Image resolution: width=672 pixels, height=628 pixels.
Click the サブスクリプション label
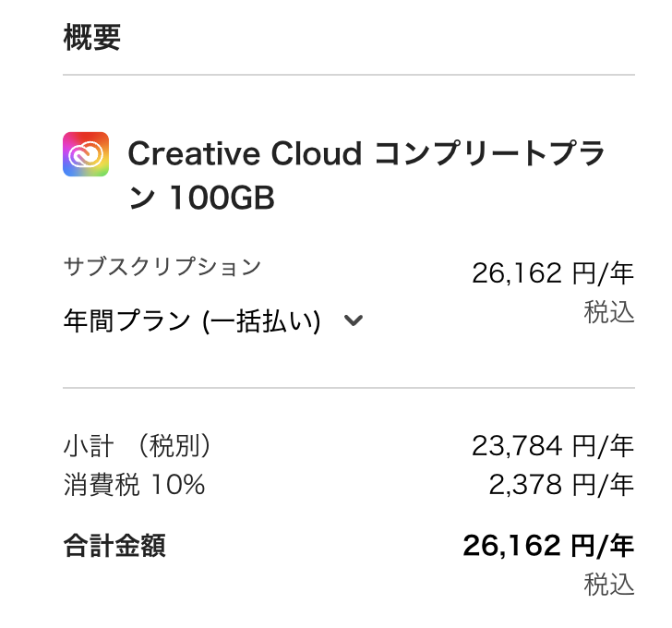pyautogui.click(x=162, y=267)
